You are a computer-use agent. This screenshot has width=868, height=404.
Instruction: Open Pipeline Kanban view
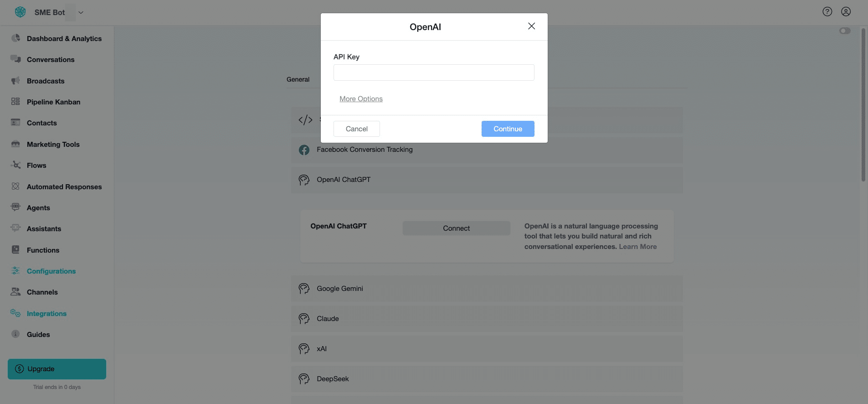click(53, 102)
